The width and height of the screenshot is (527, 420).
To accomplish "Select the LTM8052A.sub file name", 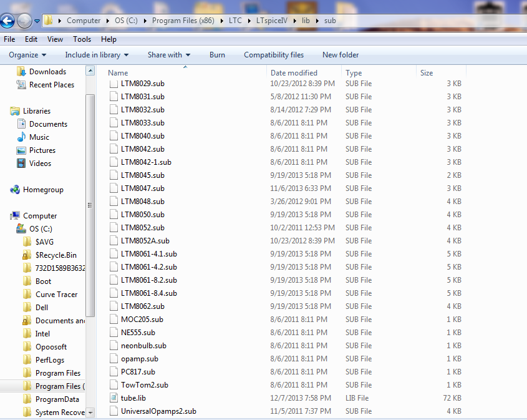I will pos(145,241).
